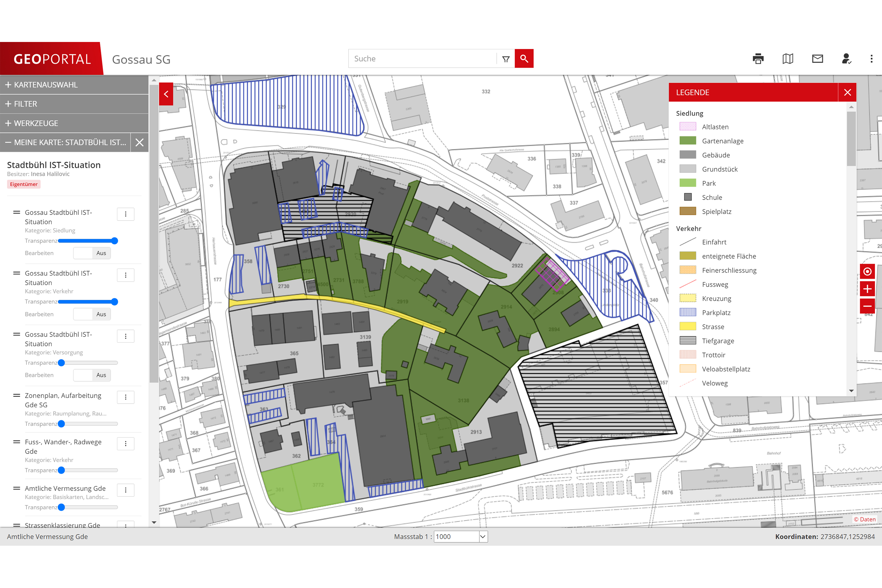Screen dimensions: 882x588
Task: Collapse side panel with red arrow button
Action: pyautogui.click(x=166, y=94)
